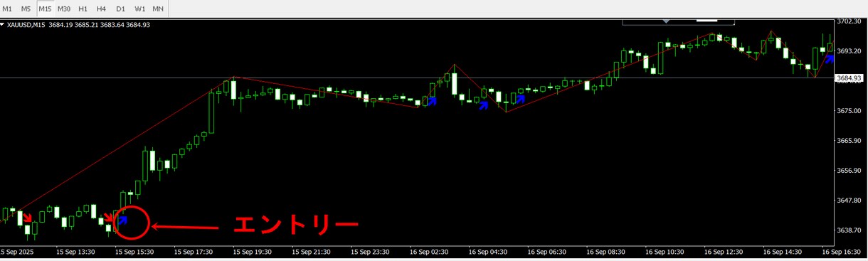868x261 pixels.
Task: Click the 16 Sep 14:30 time label
Action: coord(783,252)
